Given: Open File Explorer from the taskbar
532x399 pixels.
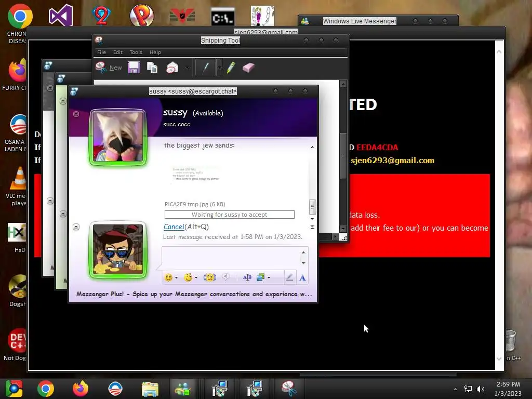Looking at the screenshot, I should (150, 389).
